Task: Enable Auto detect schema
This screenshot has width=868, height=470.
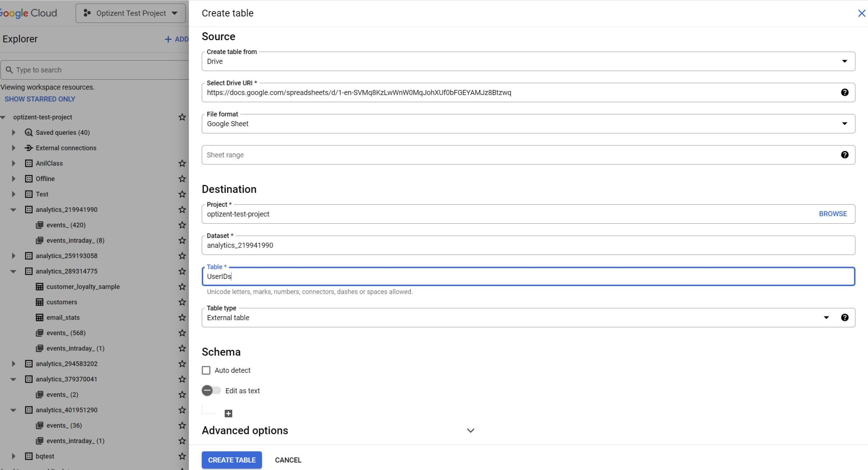Action: pyautogui.click(x=206, y=370)
